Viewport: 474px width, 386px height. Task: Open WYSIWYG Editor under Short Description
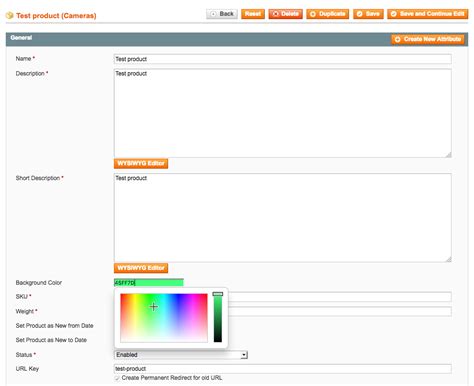[141, 268]
